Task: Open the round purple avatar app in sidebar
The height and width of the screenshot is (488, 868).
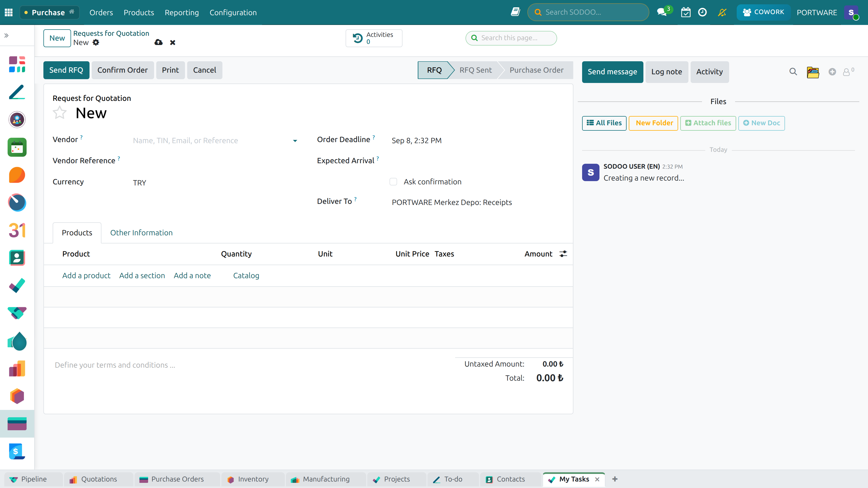Action: (x=17, y=120)
